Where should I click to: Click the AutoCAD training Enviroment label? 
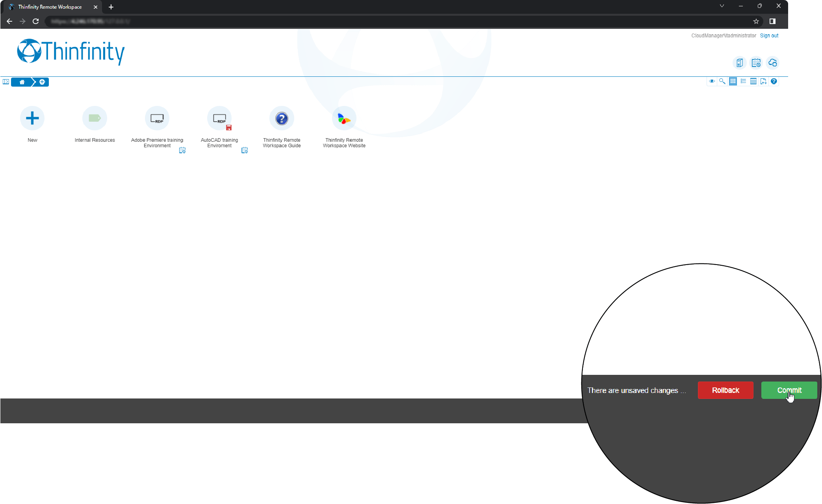pos(219,143)
